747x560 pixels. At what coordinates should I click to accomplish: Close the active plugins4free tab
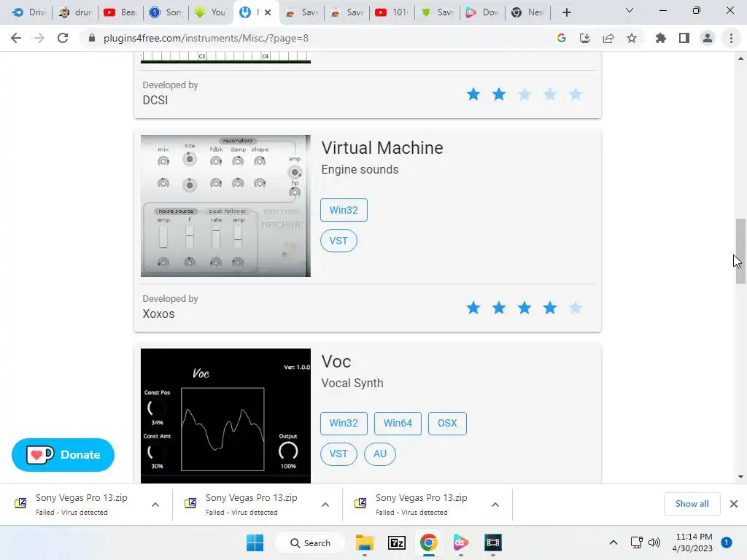pyautogui.click(x=268, y=12)
